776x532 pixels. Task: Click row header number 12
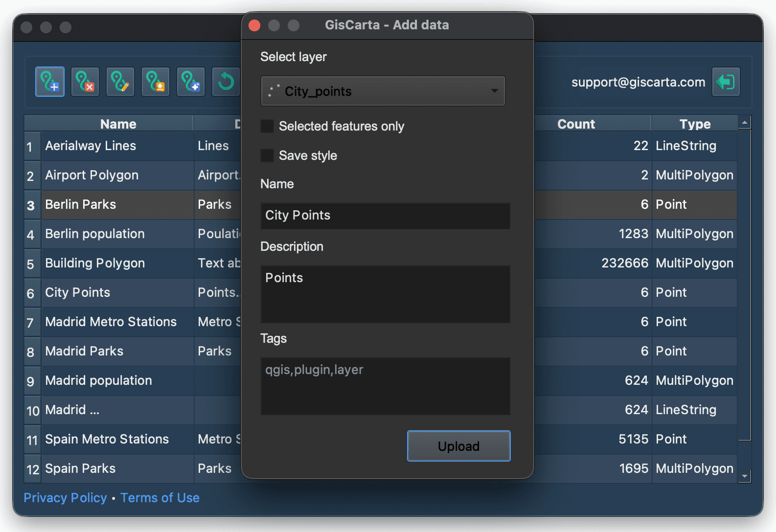(33, 469)
